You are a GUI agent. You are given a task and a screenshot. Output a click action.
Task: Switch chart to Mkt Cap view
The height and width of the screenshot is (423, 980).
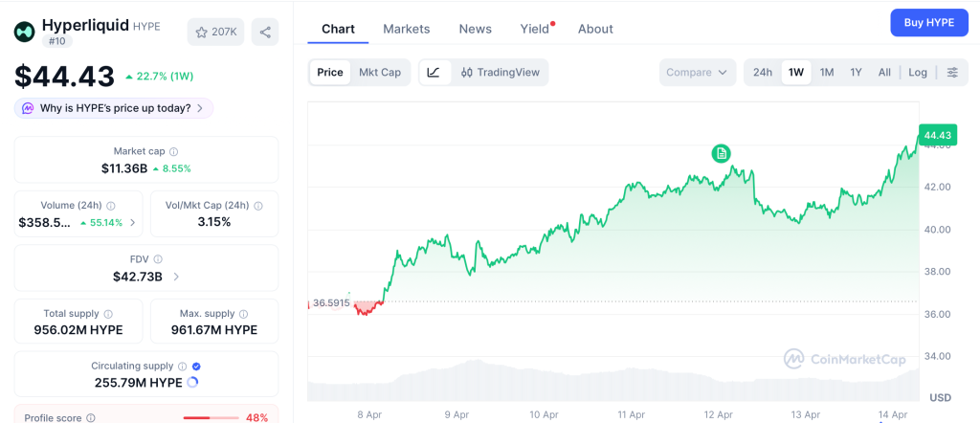point(380,72)
